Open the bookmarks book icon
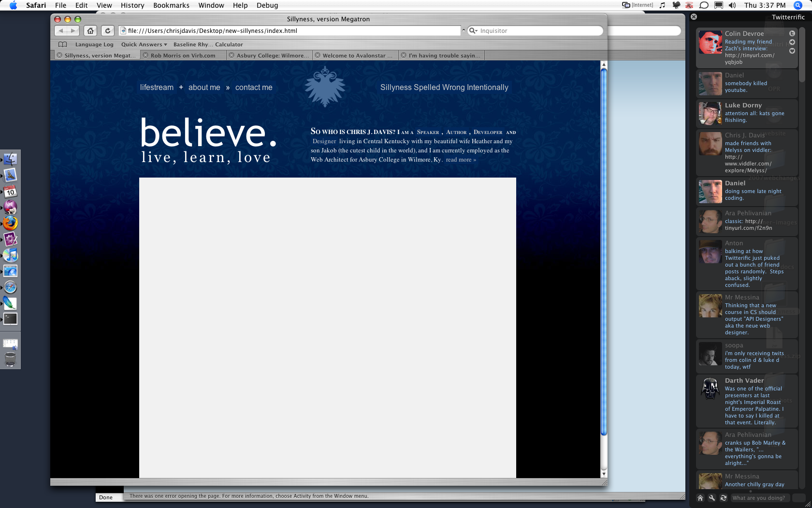 point(62,44)
